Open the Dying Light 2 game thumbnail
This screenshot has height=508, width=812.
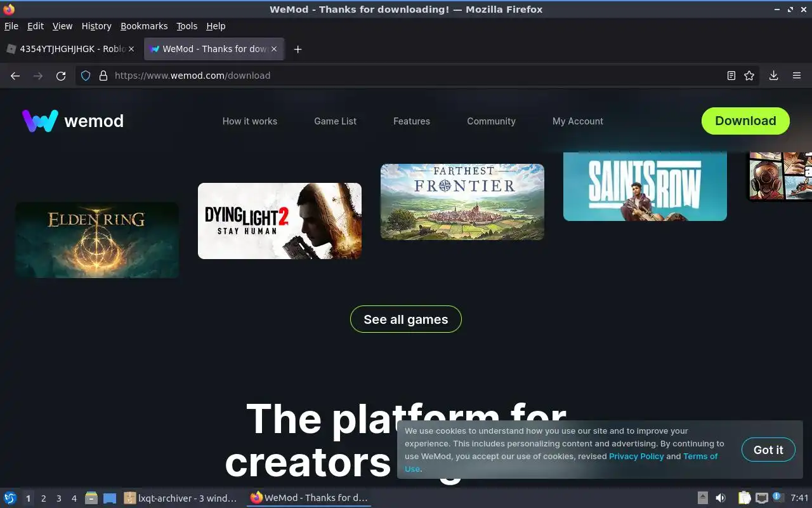click(x=280, y=221)
